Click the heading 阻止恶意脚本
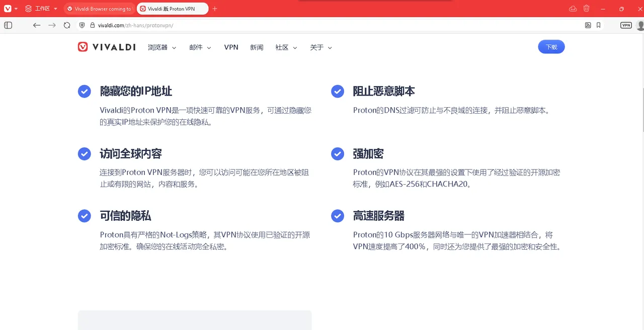Screen dimensions: 644x330 384,91
